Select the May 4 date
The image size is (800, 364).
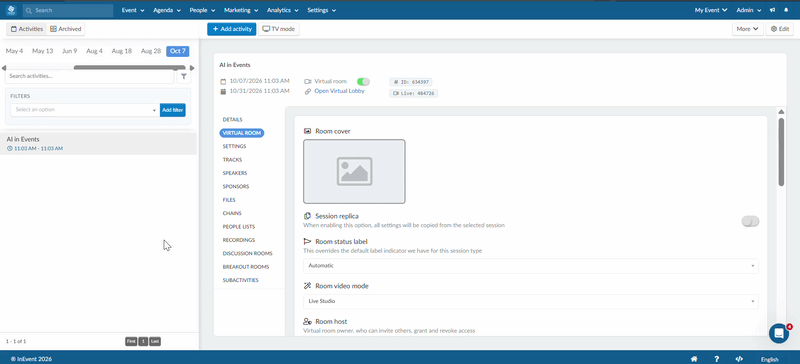tap(14, 51)
